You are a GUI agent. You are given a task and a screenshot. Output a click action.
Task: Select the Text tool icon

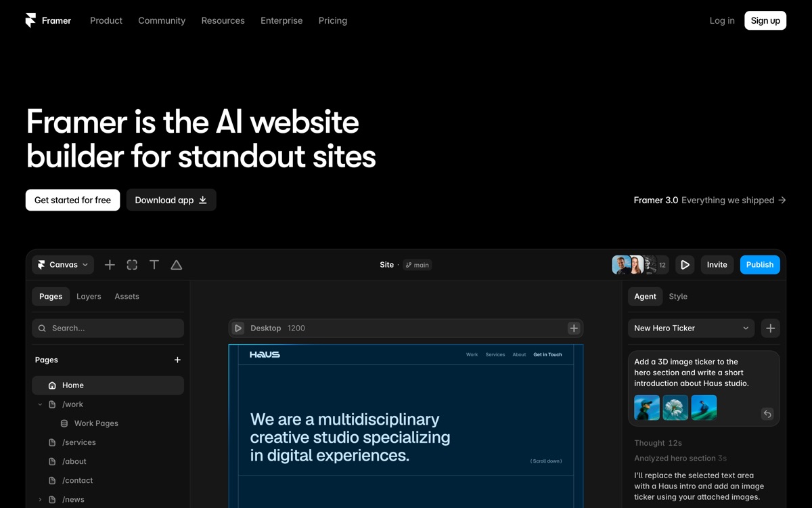(154, 265)
